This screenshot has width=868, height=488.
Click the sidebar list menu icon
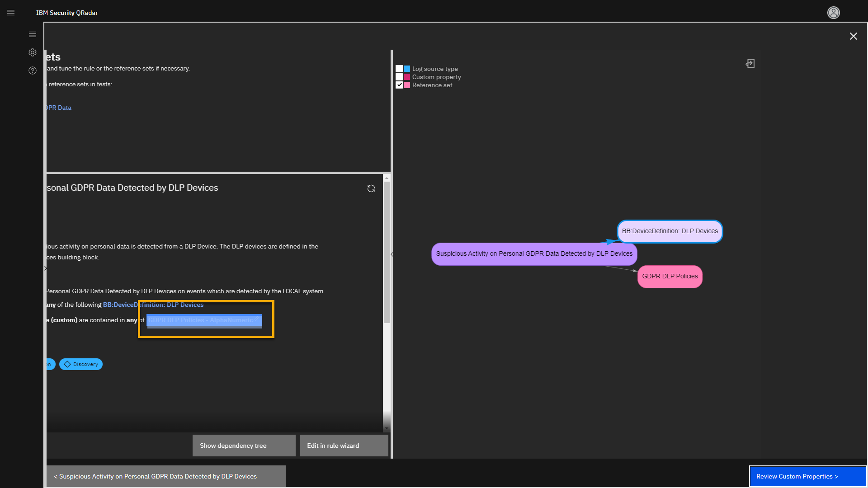point(33,34)
